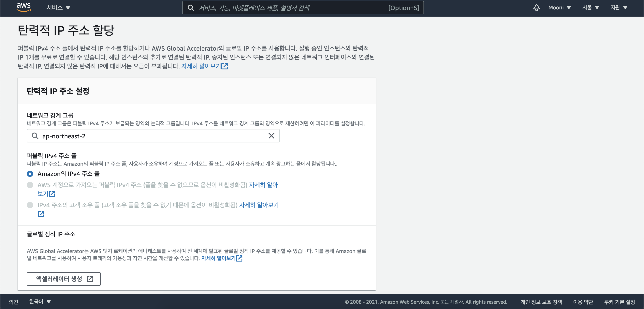Click the 탄력적 IP 주소 설정 panel title

click(58, 91)
